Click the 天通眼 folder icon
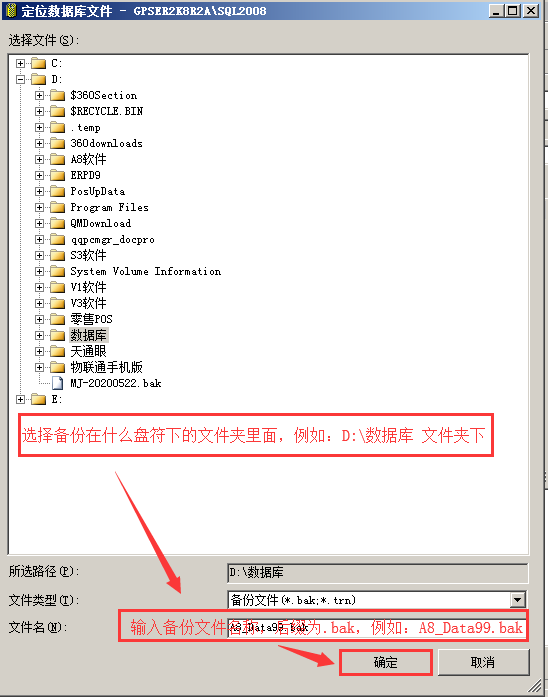 point(57,351)
